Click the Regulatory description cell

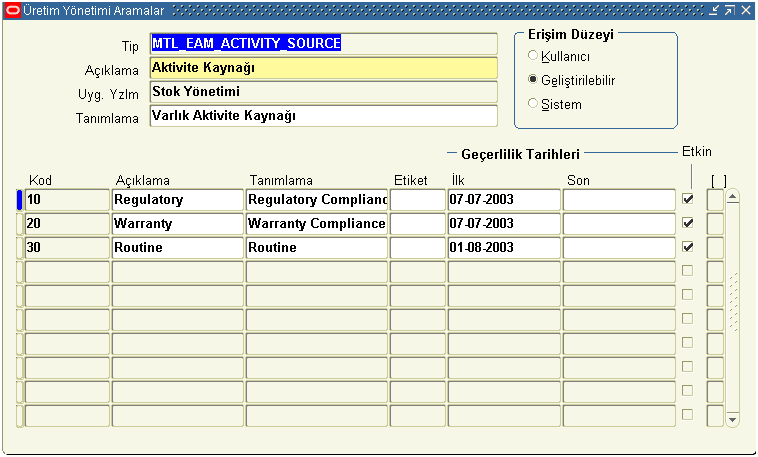(177, 200)
